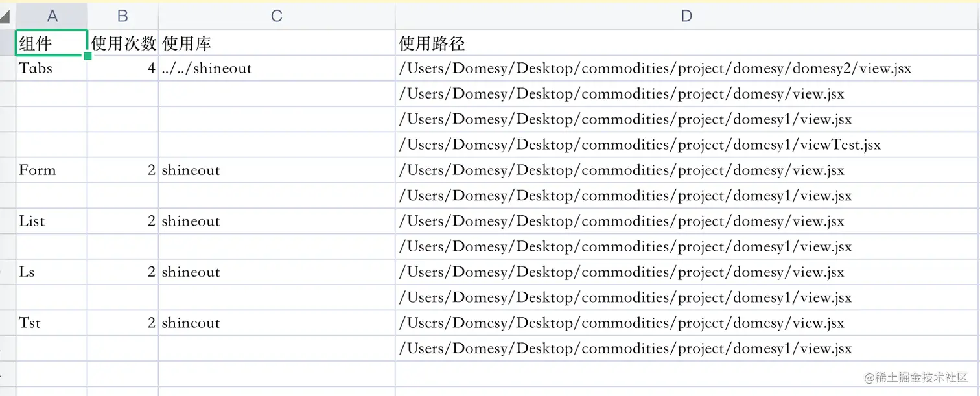Click domesy/view.jsx path in Ls row

coord(687,272)
